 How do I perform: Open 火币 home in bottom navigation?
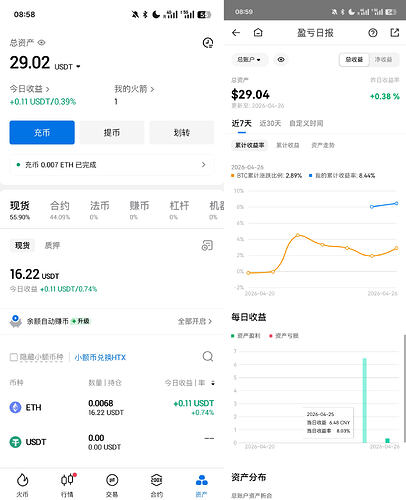pyautogui.click(x=22, y=485)
